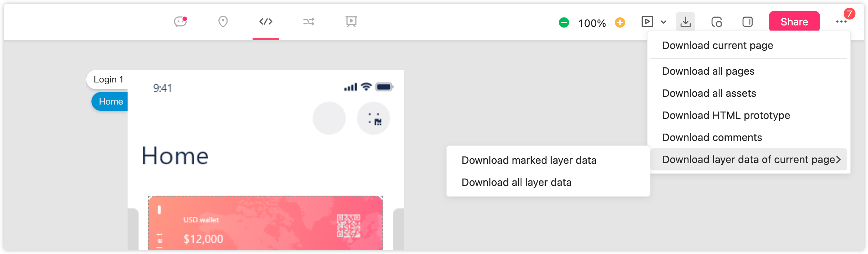Toggle the right sidebar panel
Screen dimensions: 868x254
pos(747,22)
